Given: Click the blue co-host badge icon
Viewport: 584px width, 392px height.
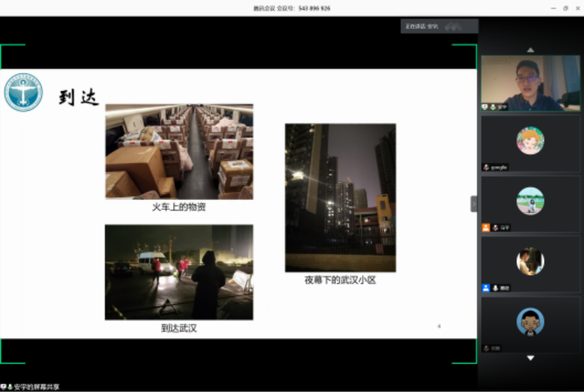Looking at the screenshot, I should [x=486, y=288].
